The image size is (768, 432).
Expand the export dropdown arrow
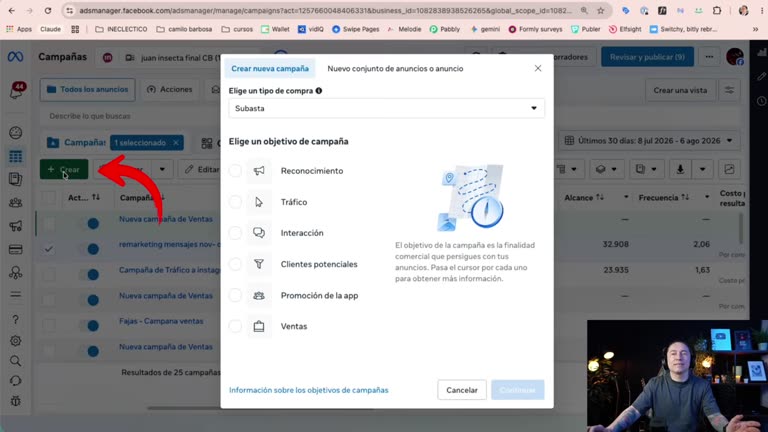[702, 169]
